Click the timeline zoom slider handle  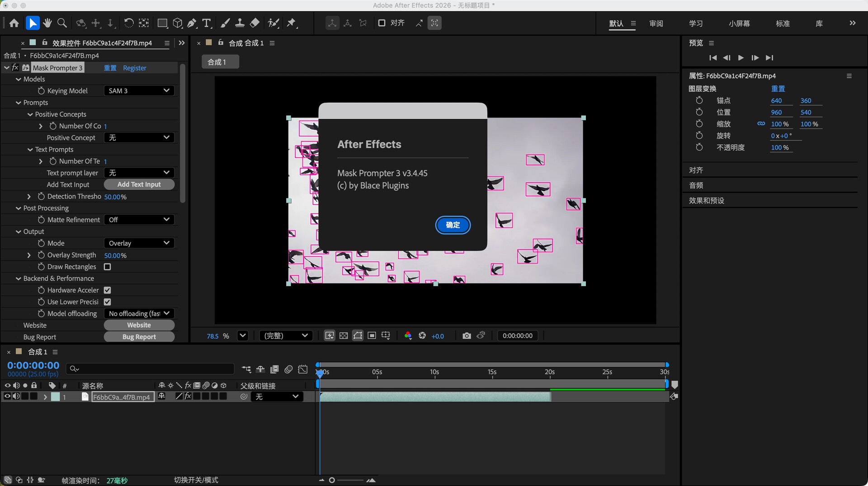point(332,480)
